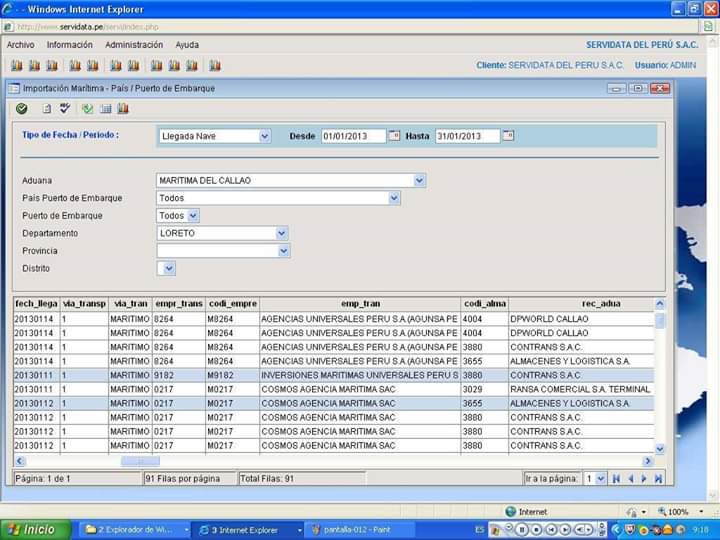720x540 pixels.
Task: Select the emp_tran column header
Action: click(x=360, y=303)
